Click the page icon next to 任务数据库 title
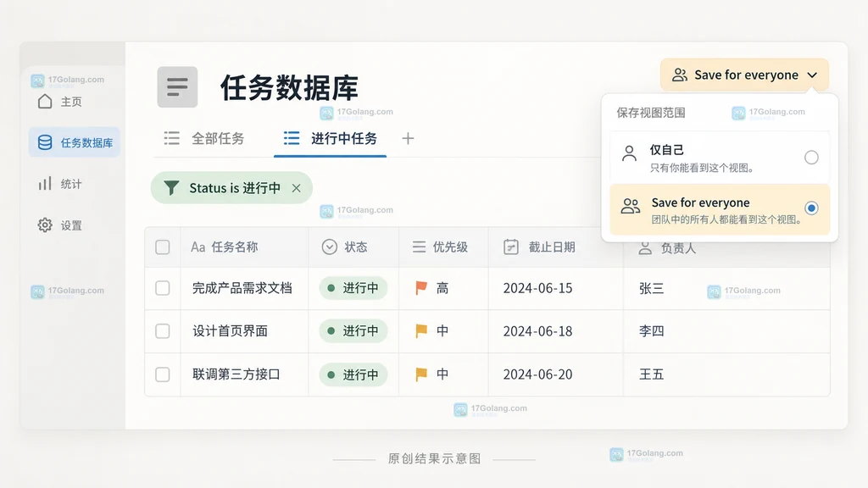 (177, 87)
